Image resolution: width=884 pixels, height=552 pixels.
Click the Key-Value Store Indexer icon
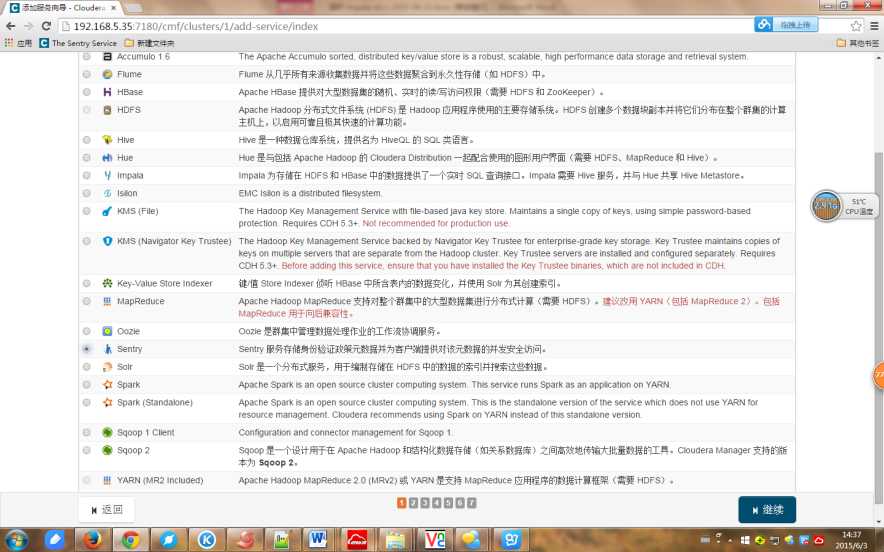[107, 284]
